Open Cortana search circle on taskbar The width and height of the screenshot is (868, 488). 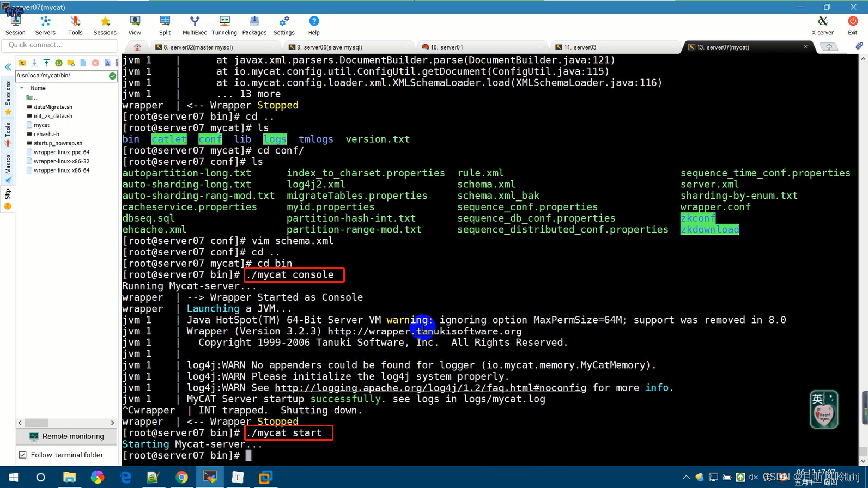point(40,478)
